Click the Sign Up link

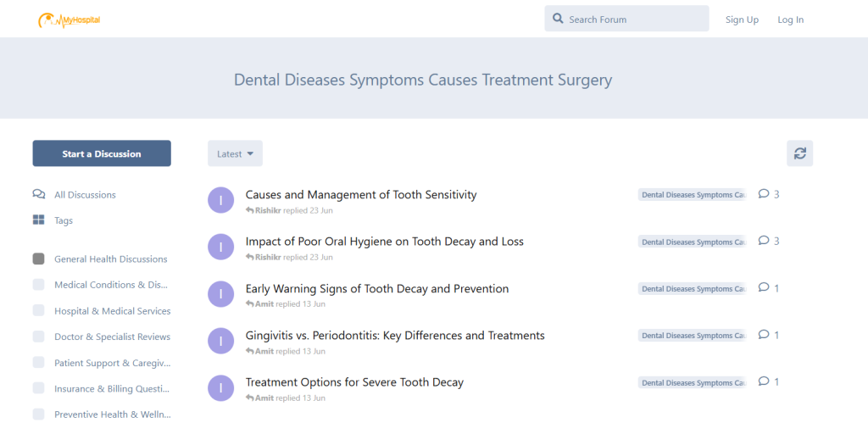coord(742,19)
